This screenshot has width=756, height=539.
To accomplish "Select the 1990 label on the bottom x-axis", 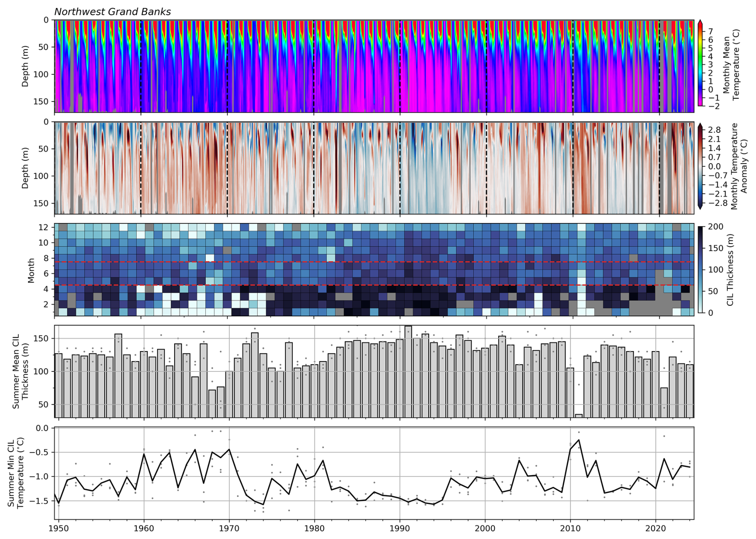I will [400, 528].
